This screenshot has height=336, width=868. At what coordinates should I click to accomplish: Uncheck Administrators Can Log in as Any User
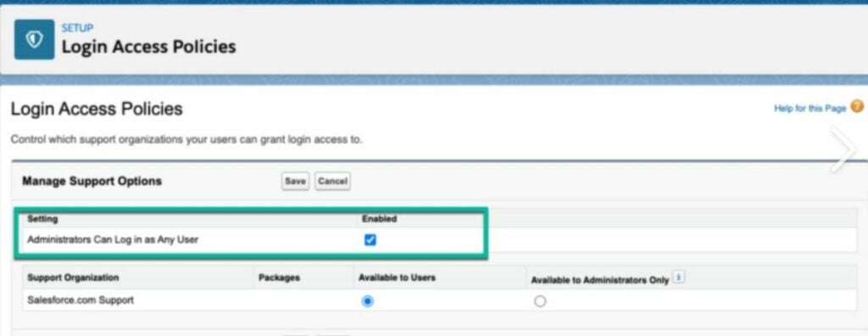(370, 240)
